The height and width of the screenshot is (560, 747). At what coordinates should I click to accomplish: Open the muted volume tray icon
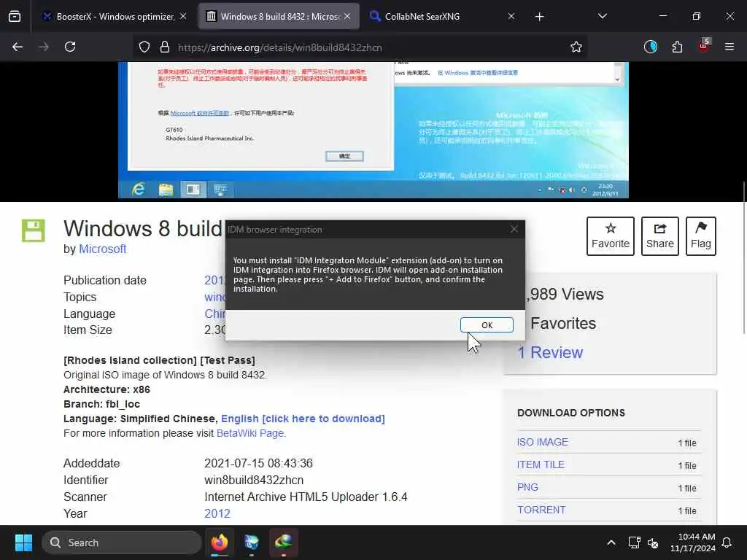653,542
